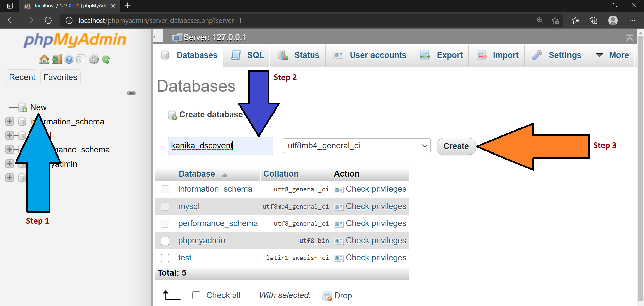
Task: Expand the last database tree node
Action: (10, 178)
